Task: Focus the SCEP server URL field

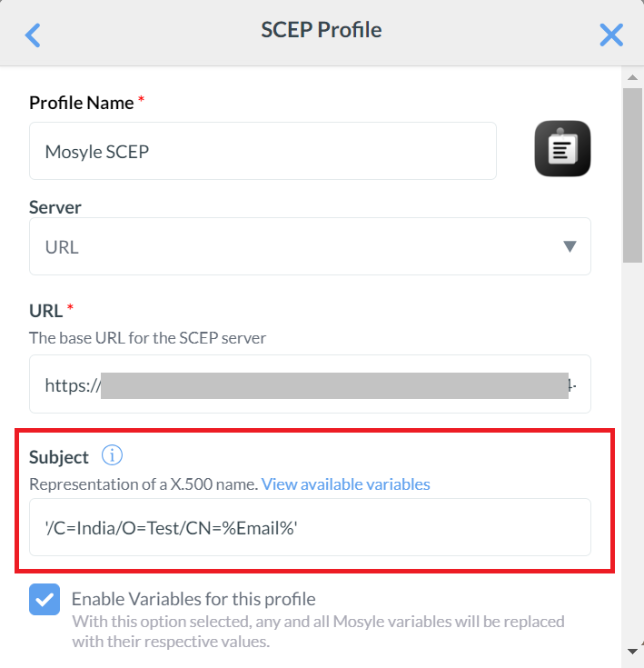Action: tap(310, 384)
